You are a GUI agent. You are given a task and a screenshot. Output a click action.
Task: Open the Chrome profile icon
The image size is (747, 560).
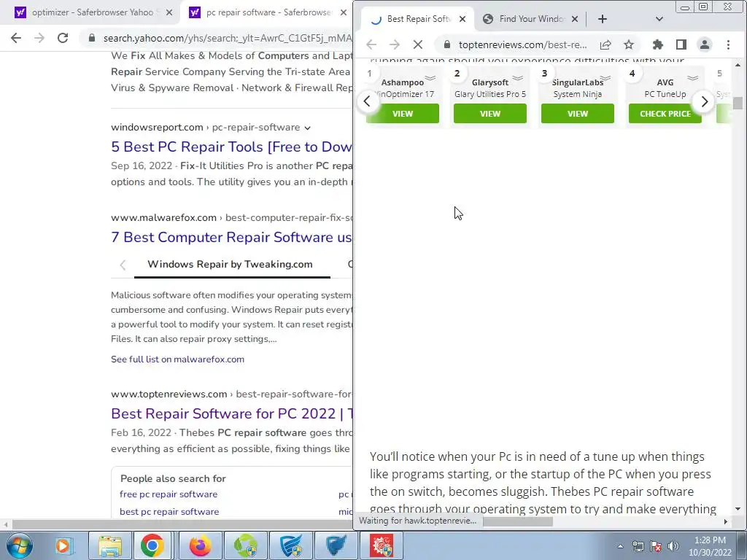[x=704, y=44]
